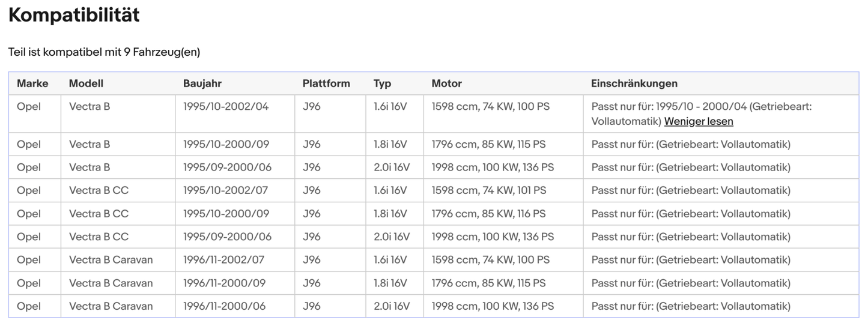This screenshot has height=323, width=868.
Task: Click the 1996/11-2000/06 year cell
Action: point(224,306)
